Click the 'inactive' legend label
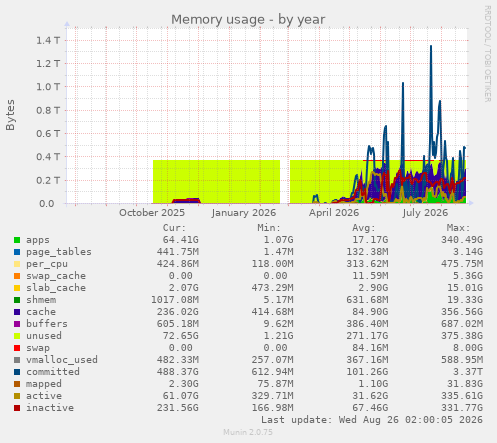497x443 pixels. point(50,408)
